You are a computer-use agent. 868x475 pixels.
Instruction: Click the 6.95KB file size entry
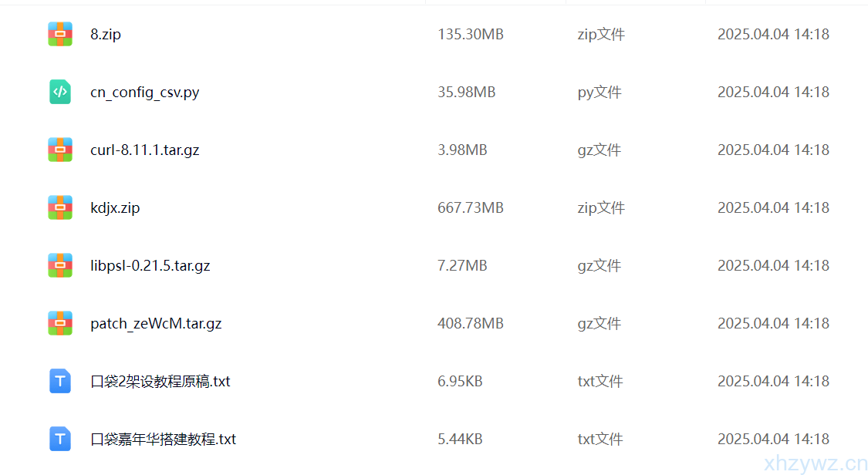(x=460, y=382)
